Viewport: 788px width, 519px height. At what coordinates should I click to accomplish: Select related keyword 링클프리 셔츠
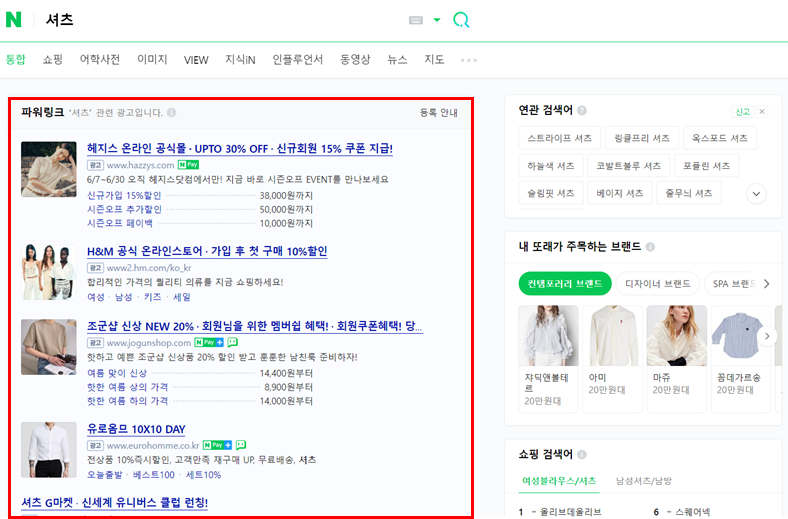click(x=642, y=138)
